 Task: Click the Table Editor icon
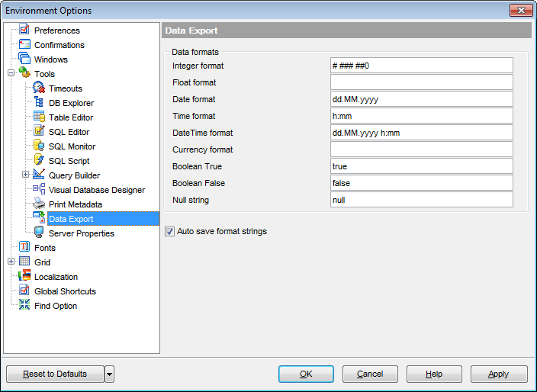click(39, 117)
